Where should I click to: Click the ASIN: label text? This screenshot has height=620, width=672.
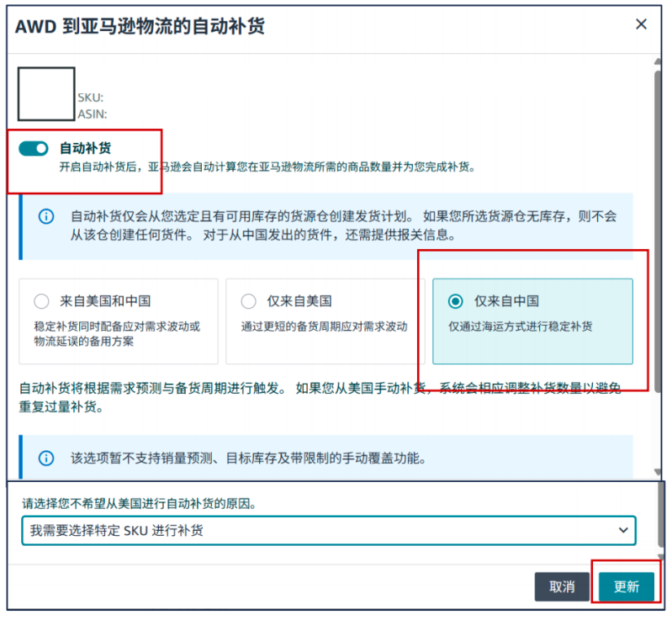[93, 114]
